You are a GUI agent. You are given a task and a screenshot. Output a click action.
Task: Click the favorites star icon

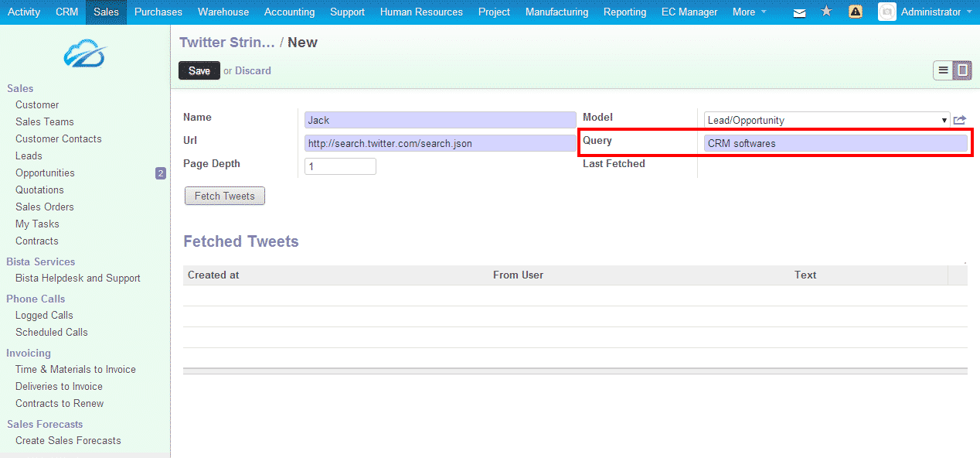click(826, 12)
